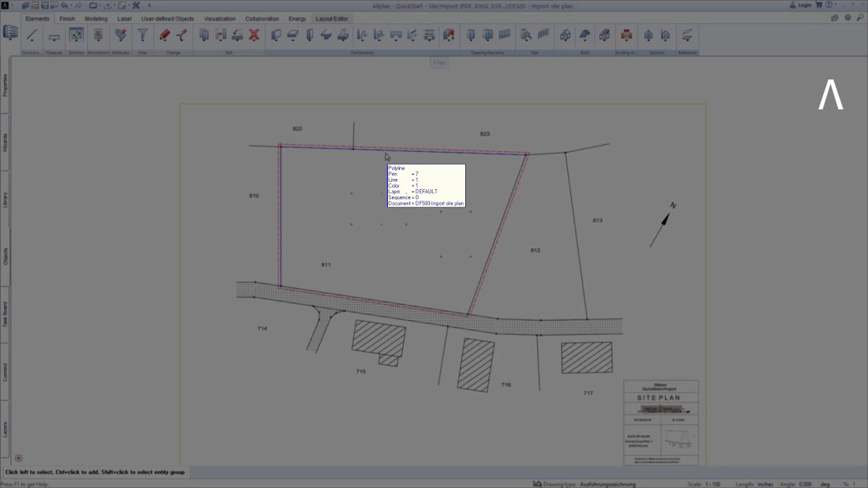Click the Reference tool icon
This screenshot has height=488, width=868.
(x=687, y=35)
